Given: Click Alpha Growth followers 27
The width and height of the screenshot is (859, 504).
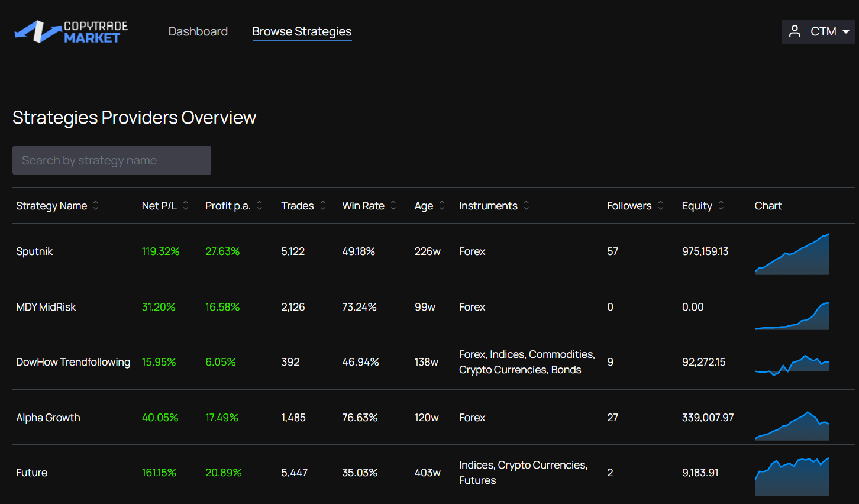Looking at the screenshot, I should point(612,418).
